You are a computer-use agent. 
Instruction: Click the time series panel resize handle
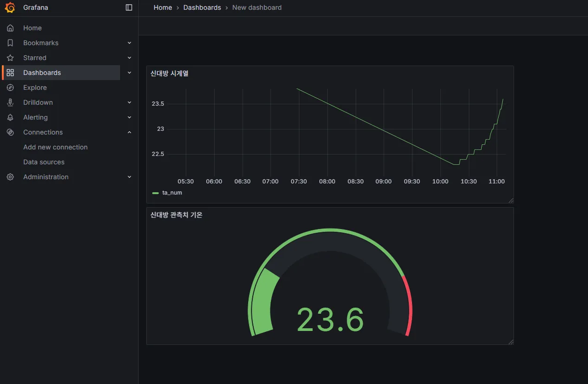coord(511,201)
